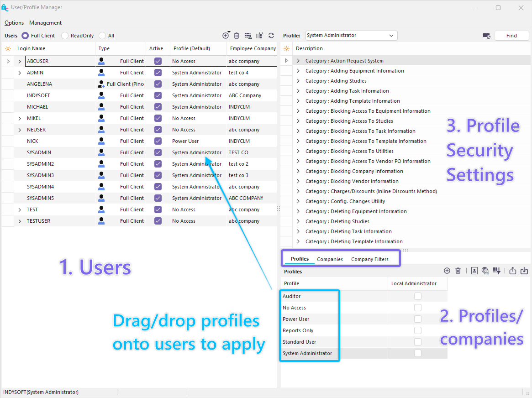Select the Standard User profile row
The height and width of the screenshot is (398, 532).
coord(300,342)
